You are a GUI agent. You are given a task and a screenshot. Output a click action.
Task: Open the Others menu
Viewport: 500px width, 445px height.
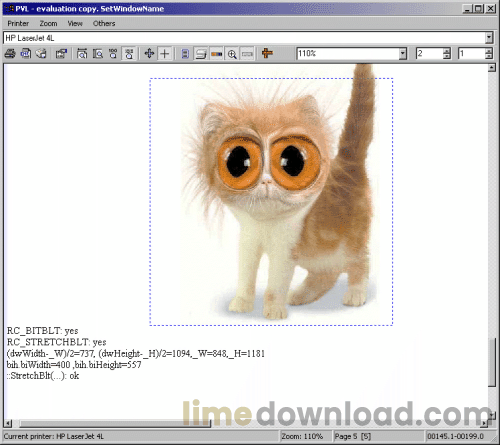[x=104, y=23]
